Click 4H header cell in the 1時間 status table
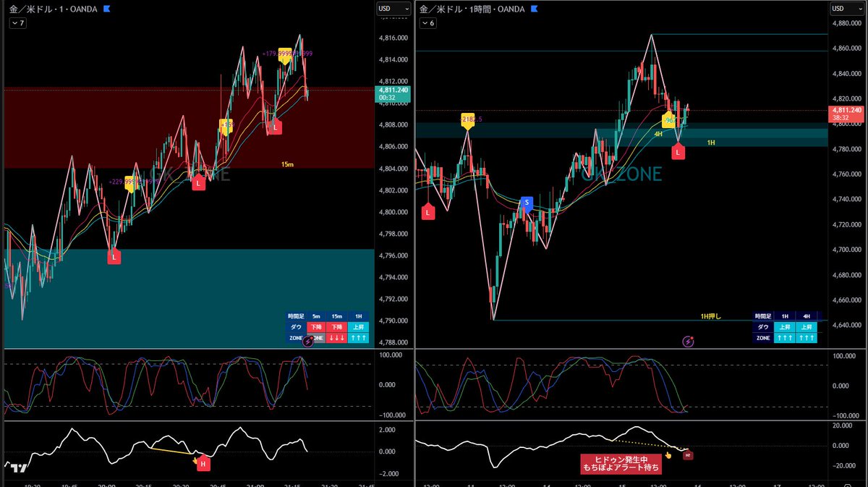The height and width of the screenshot is (487, 868). [807, 316]
